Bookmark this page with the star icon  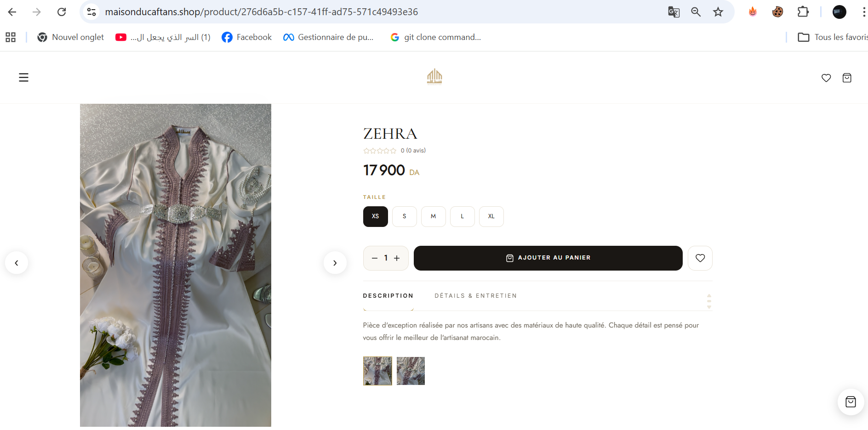point(718,12)
